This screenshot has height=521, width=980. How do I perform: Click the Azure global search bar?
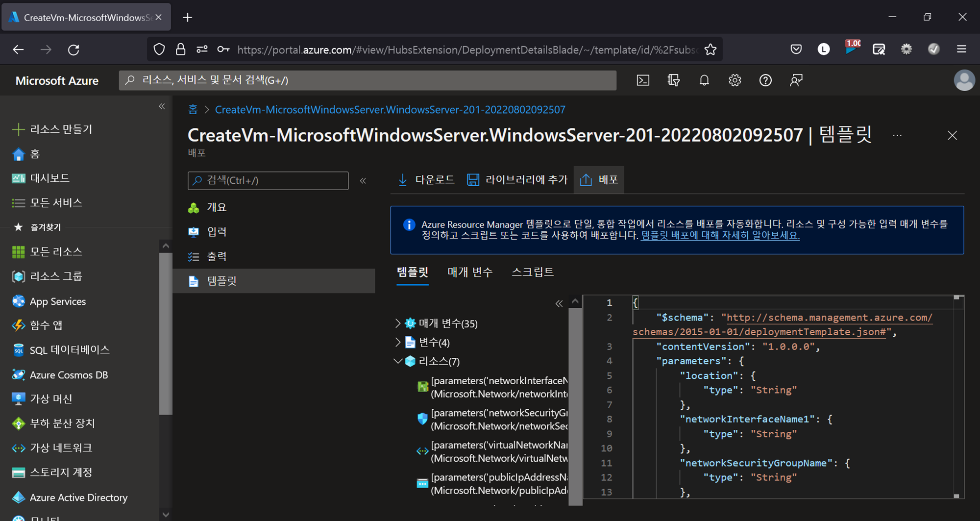(367, 80)
